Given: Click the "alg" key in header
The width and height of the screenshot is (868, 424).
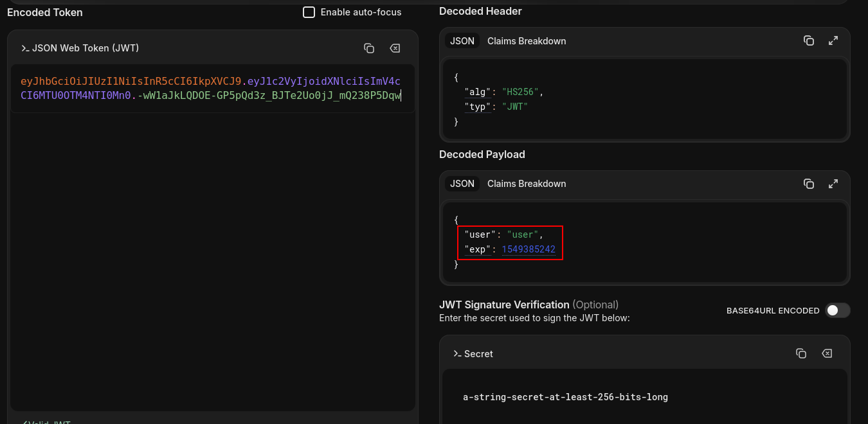Looking at the screenshot, I should pyautogui.click(x=478, y=92).
